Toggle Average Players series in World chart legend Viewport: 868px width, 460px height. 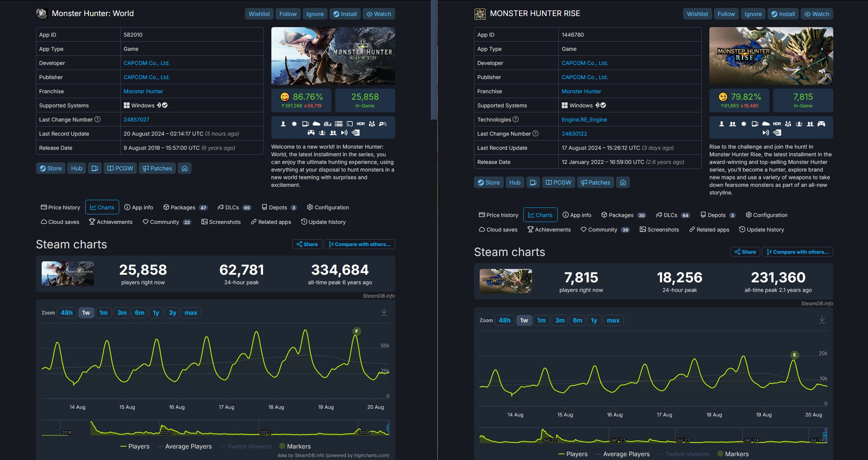pyautogui.click(x=185, y=446)
